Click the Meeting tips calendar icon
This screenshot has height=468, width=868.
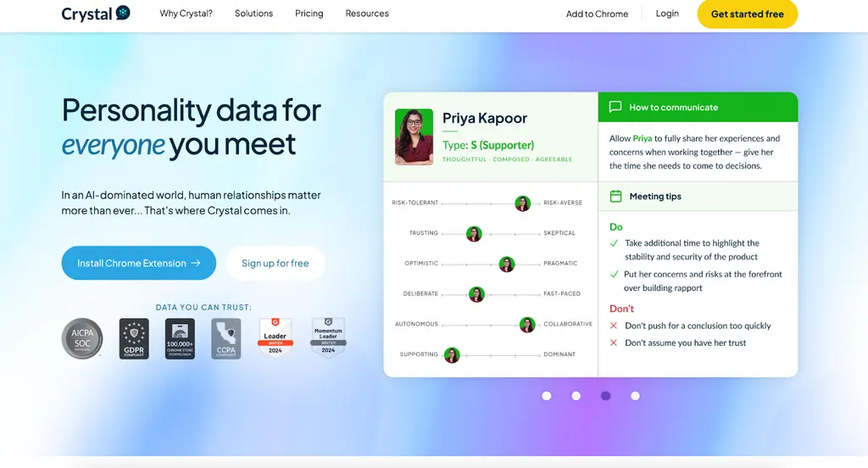[615, 196]
